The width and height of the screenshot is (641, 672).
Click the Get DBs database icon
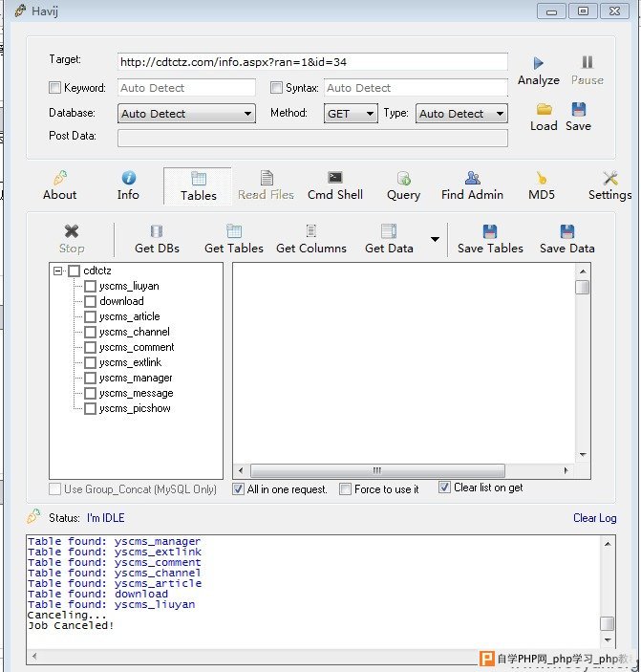click(157, 231)
